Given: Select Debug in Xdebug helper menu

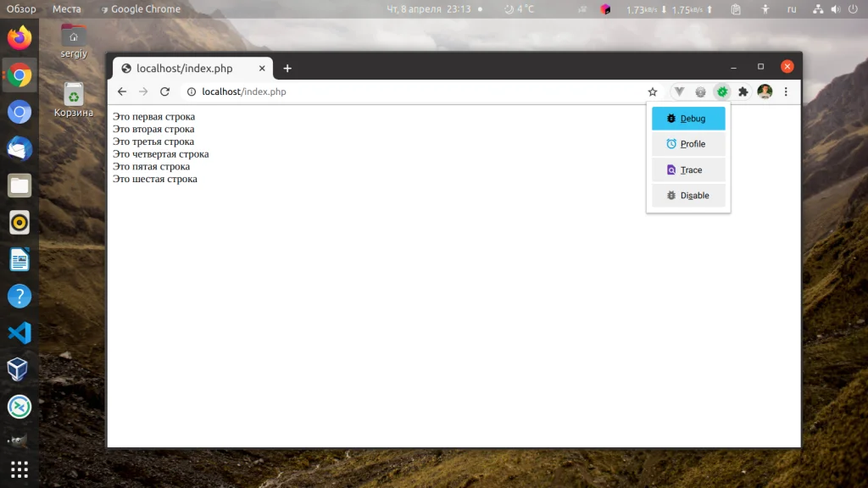Looking at the screenshot, I should pos(688,119).
